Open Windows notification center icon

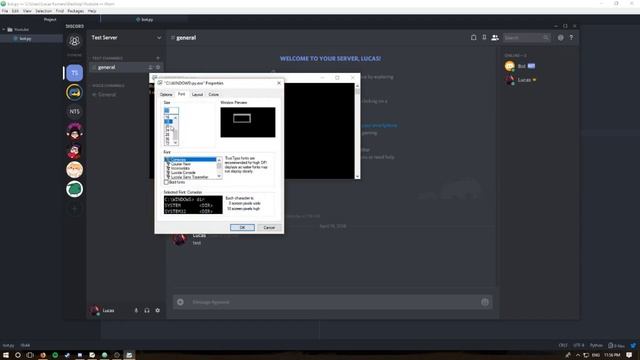point(630,355)
